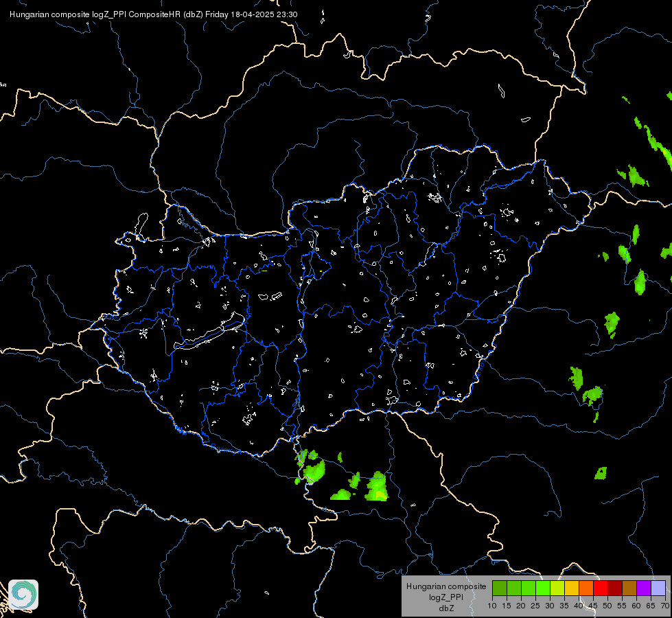Viewport: 672px width, 618px height.
Task: Click the '70' legend scale value
Action: (x=665, y=606)
